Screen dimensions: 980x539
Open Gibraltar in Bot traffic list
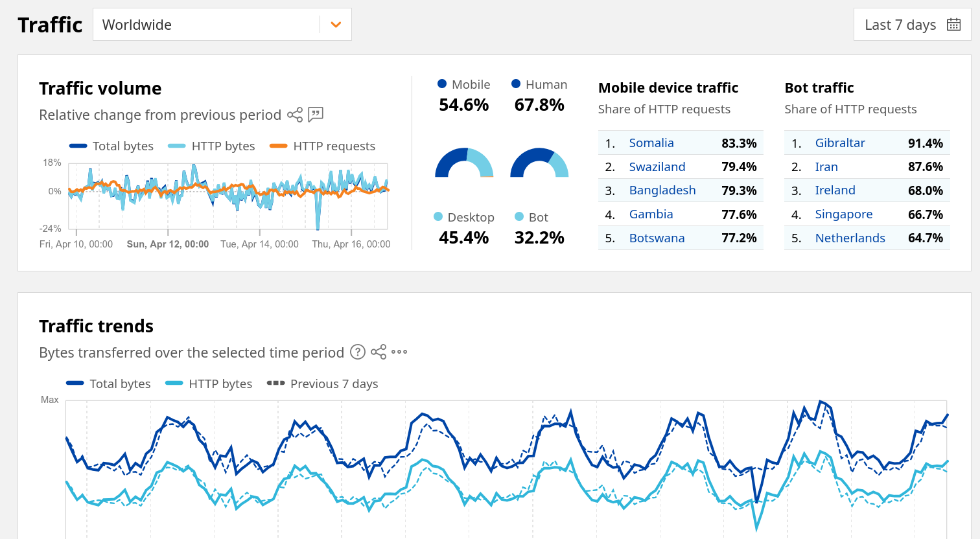point(840,143)
